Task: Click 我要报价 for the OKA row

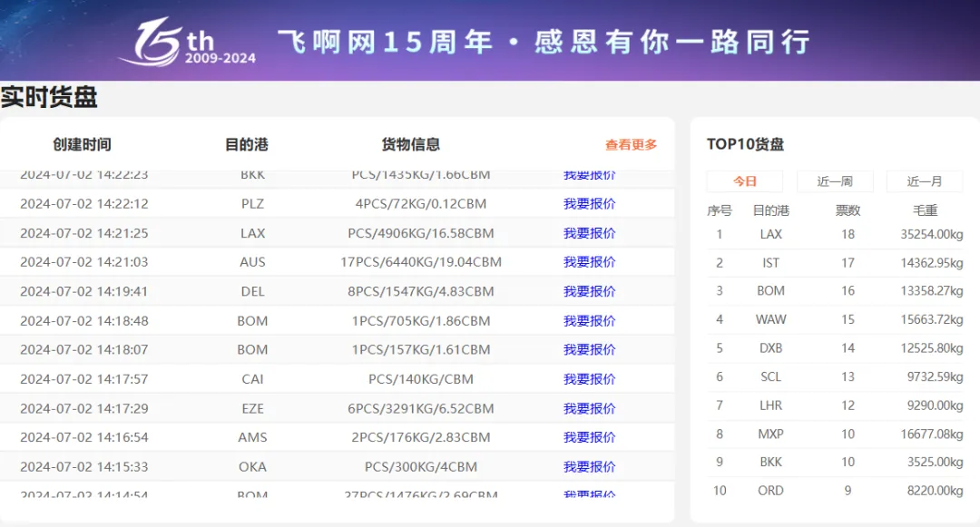Action: (x=590, y=466)
